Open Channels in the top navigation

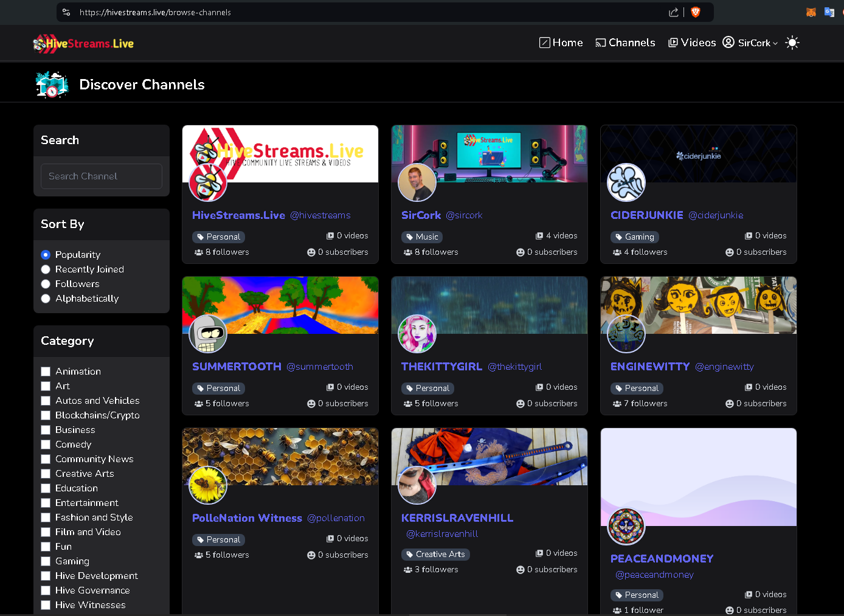(625, 43)
